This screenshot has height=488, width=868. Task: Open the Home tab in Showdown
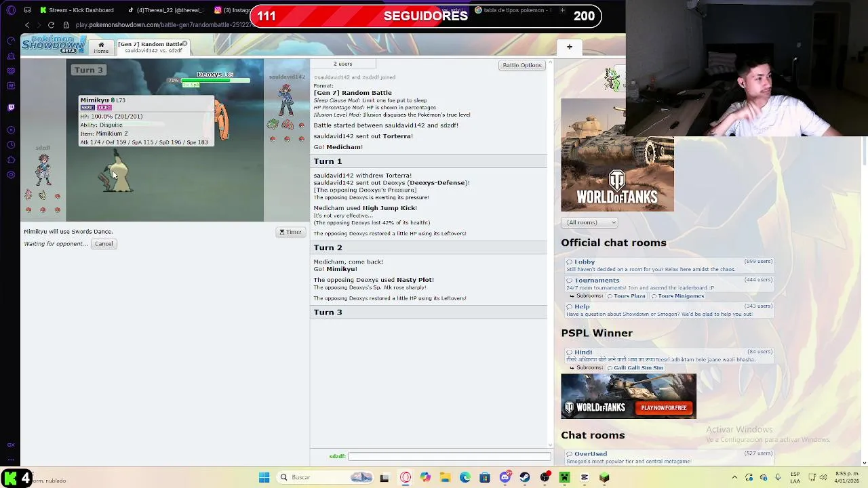[x=101, y=47]
